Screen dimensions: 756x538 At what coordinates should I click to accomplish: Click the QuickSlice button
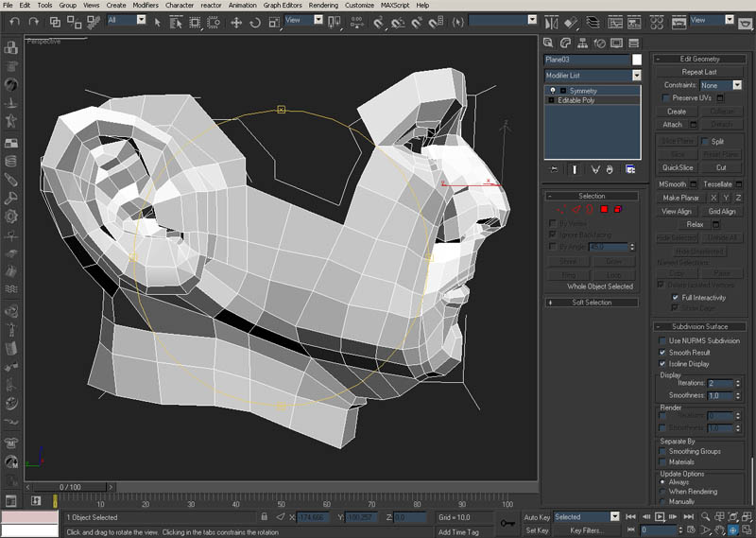(678, 166)
